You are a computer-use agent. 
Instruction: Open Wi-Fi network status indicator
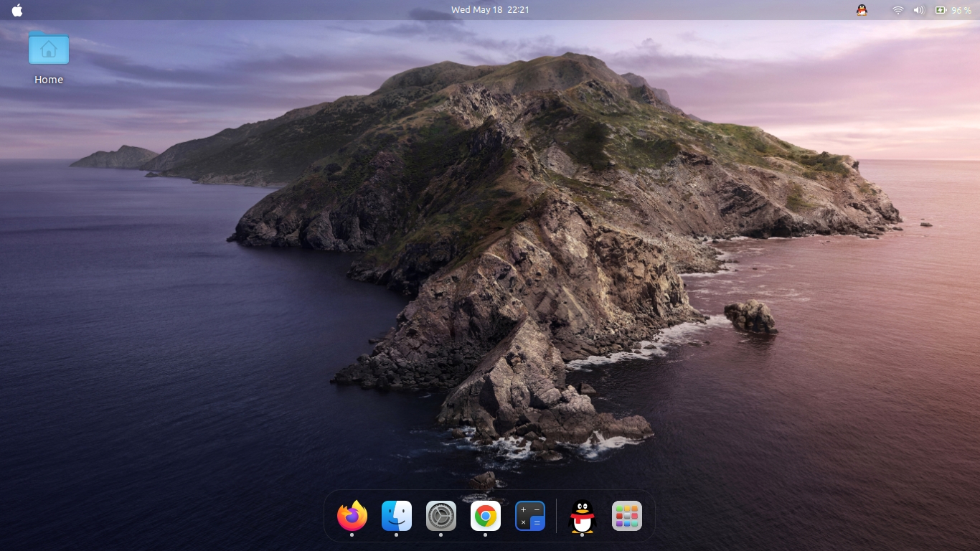[x=897, y=10]
